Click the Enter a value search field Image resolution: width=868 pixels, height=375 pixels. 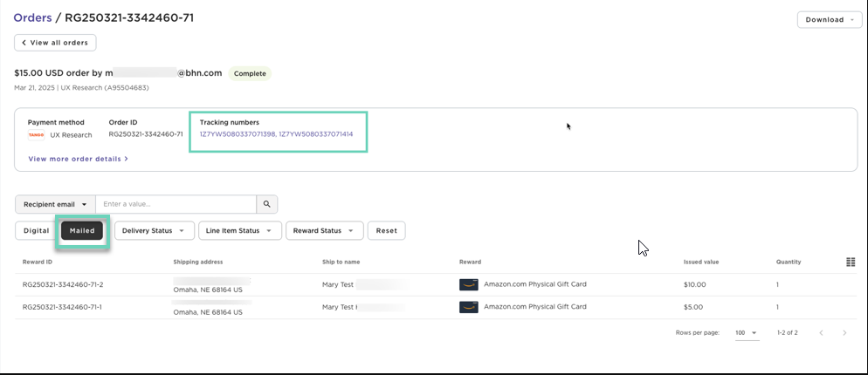click(176, 204)
